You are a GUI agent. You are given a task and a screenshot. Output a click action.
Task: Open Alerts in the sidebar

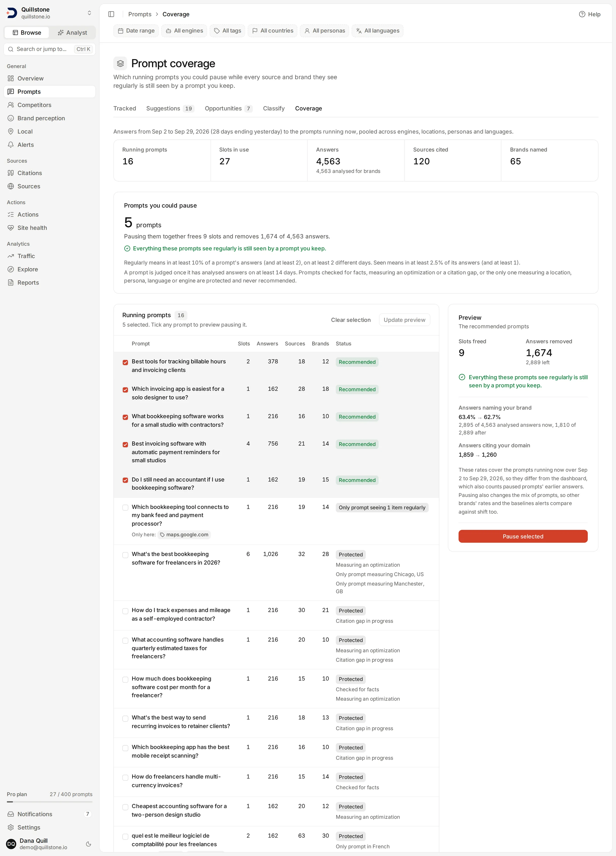(50, 145)
